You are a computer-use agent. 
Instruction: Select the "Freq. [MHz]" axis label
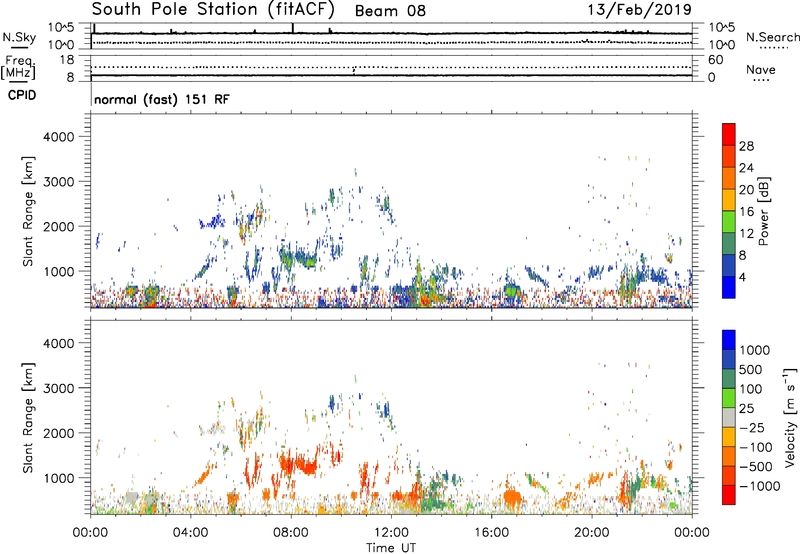click(x=19, y=67)
